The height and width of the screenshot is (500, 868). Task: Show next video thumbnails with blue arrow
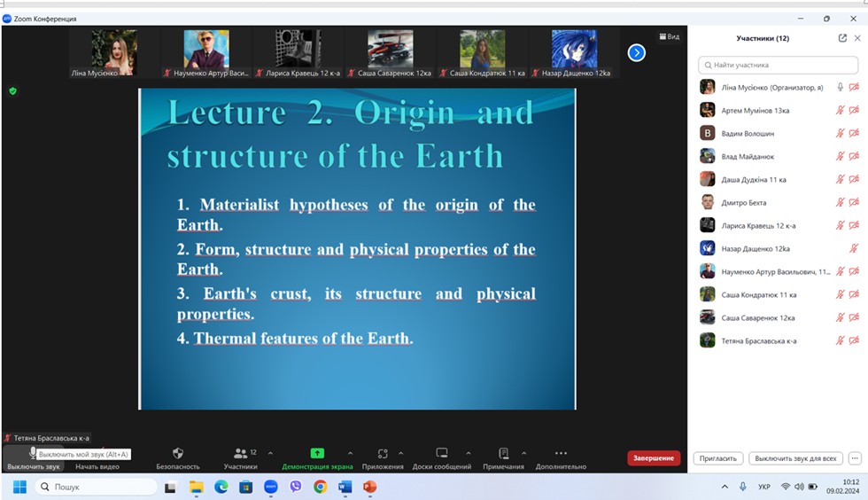pyautogui.click(x=637, y=52)
